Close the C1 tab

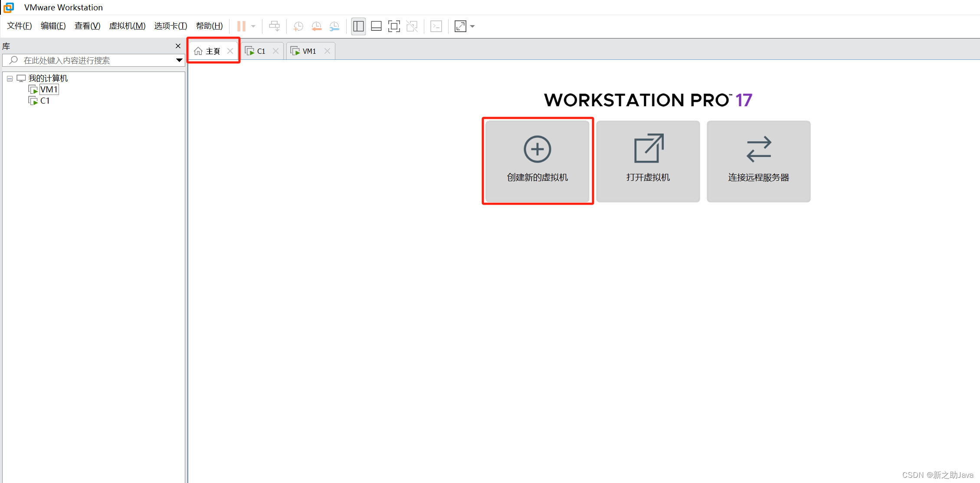pos(275,51)
